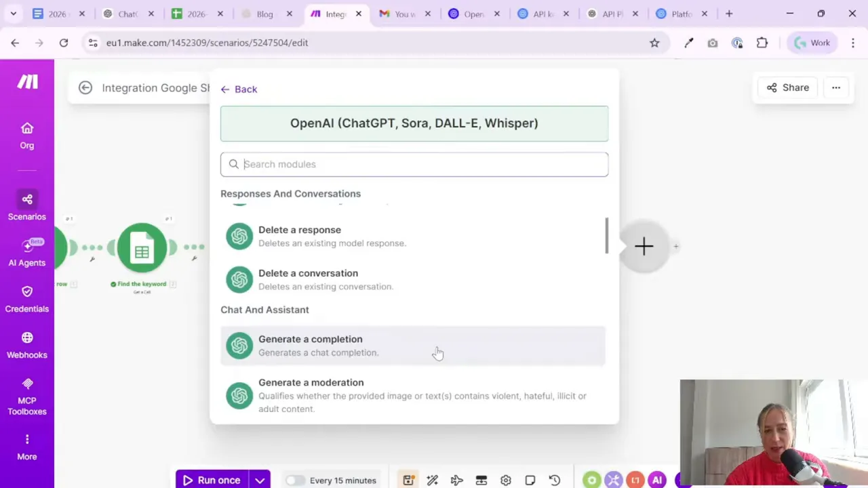Toggle the Every 15 minutes schedule switch
The width and height of the screenshot is (868, 488).
pyautogui.click(x=294, y=481)
